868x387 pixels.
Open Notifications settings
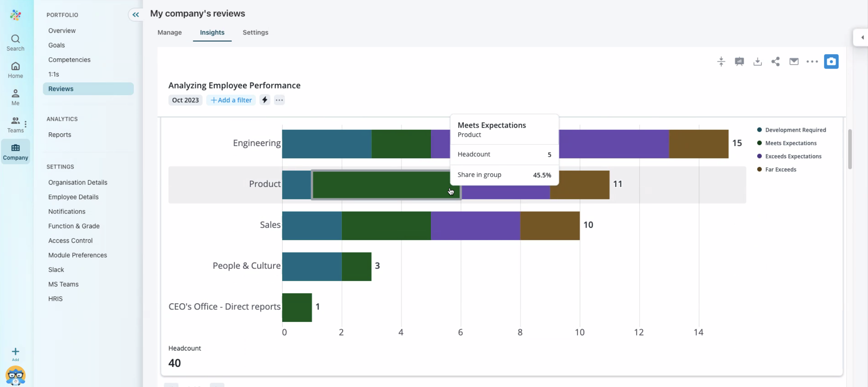pos(67,211)
